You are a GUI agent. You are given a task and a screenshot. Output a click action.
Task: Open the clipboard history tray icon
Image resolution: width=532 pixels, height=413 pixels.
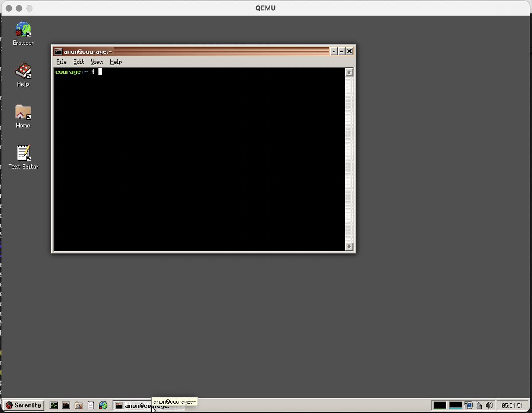pyautogui.click(x=479, y=405)
